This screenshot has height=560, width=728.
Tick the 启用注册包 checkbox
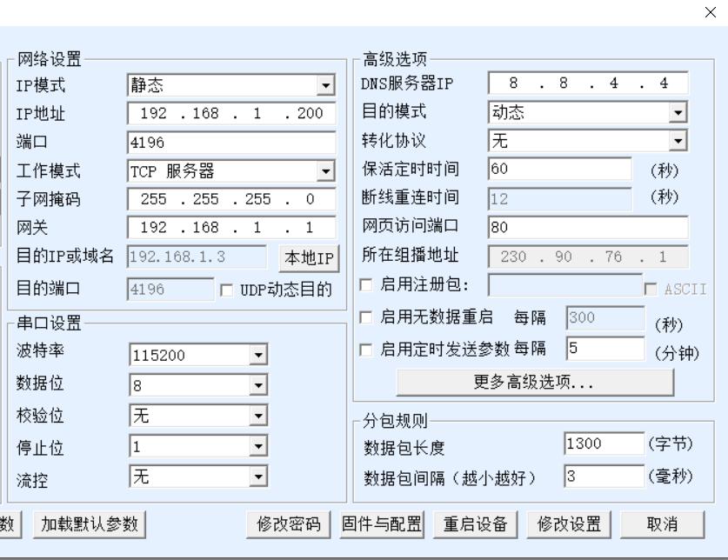click(x=366, y=285)
